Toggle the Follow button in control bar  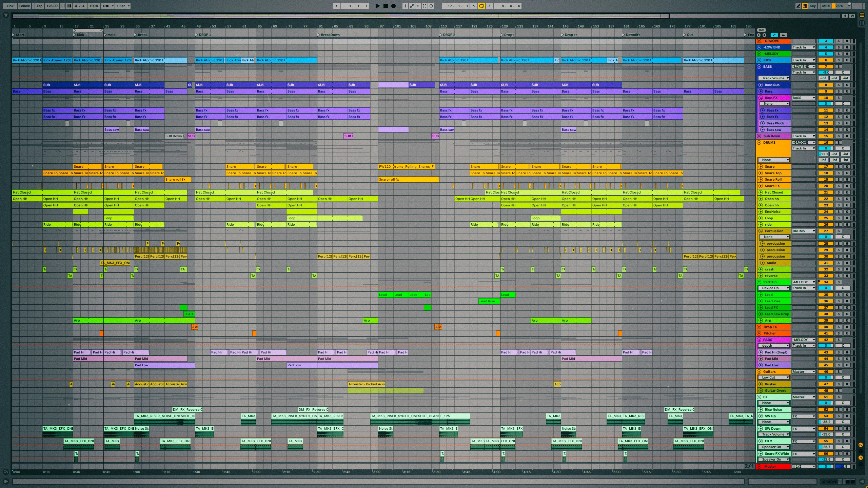tap(24, 6)
